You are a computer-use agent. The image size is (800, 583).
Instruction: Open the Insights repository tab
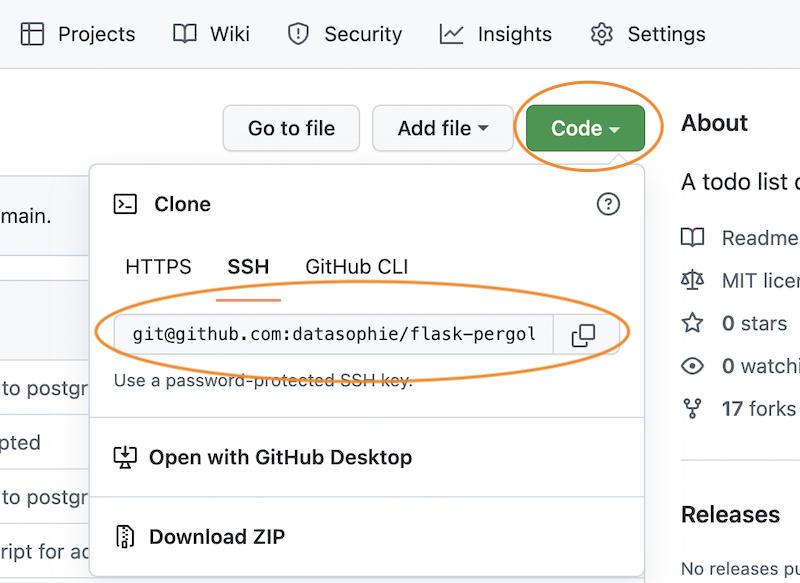495,34
